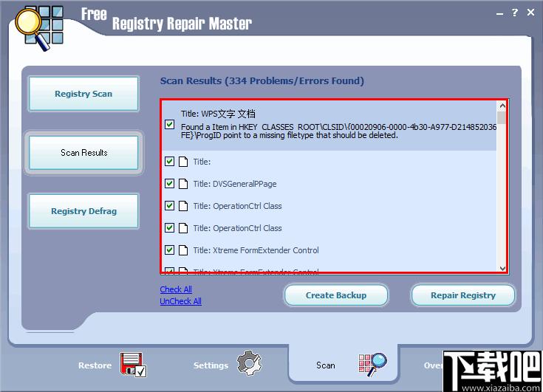Switch to the Settings tab
The height and width of the screenshot is (392, 543).
click(211, 365)
